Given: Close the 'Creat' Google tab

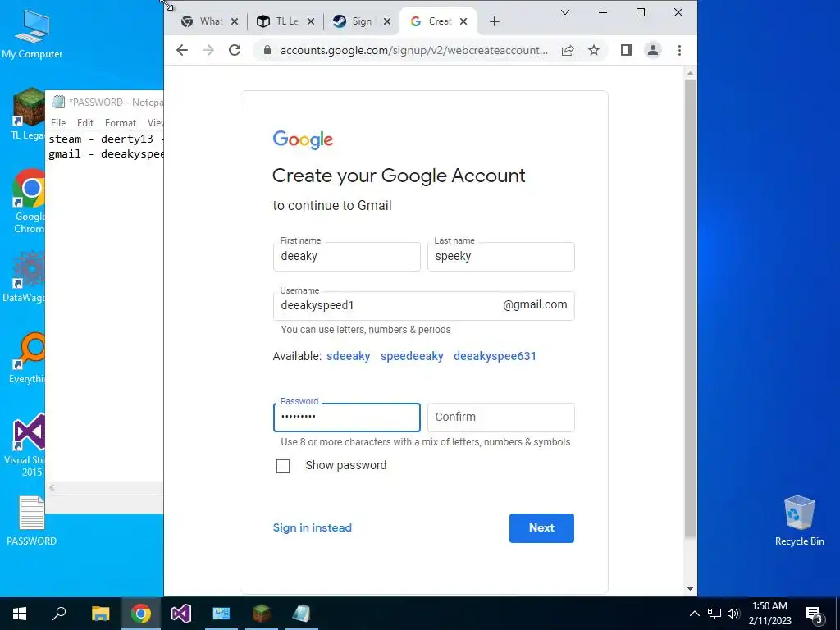Looking at the screenshot, I should (463, 21).
